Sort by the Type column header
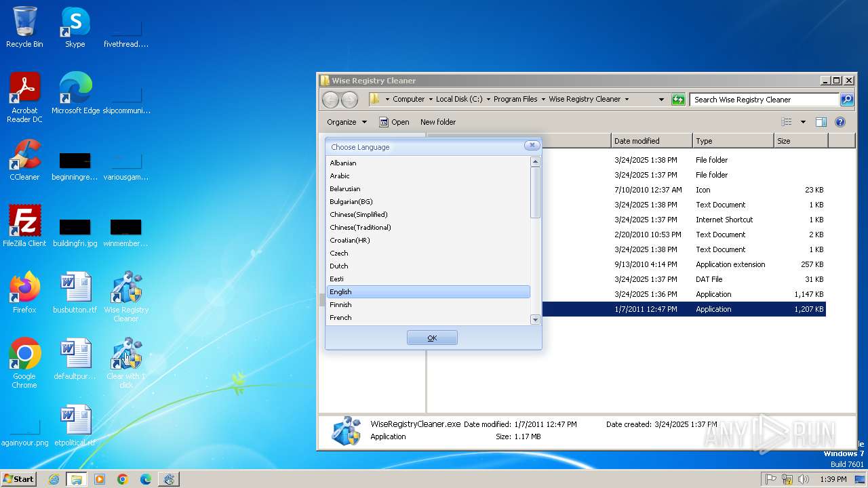This screenshot has width=868, height=488. [x=733, y=141]
